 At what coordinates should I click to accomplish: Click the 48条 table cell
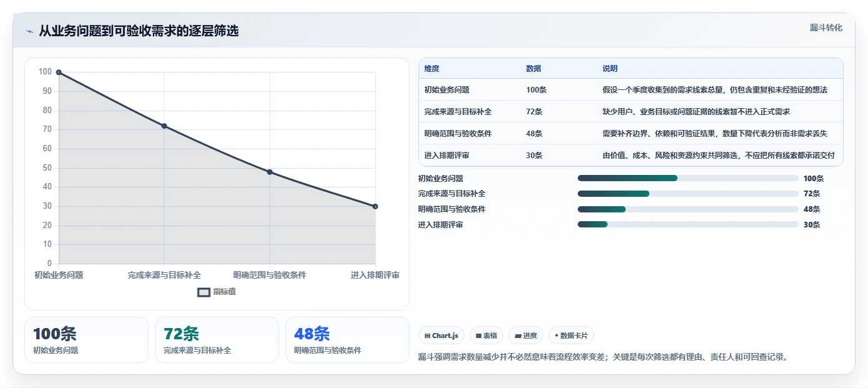535,134
